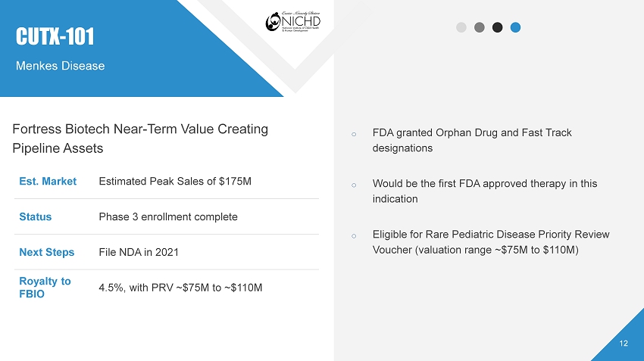
Task: Click the bullet marker beside first FDA approved therapy
Action: point(355,184)
